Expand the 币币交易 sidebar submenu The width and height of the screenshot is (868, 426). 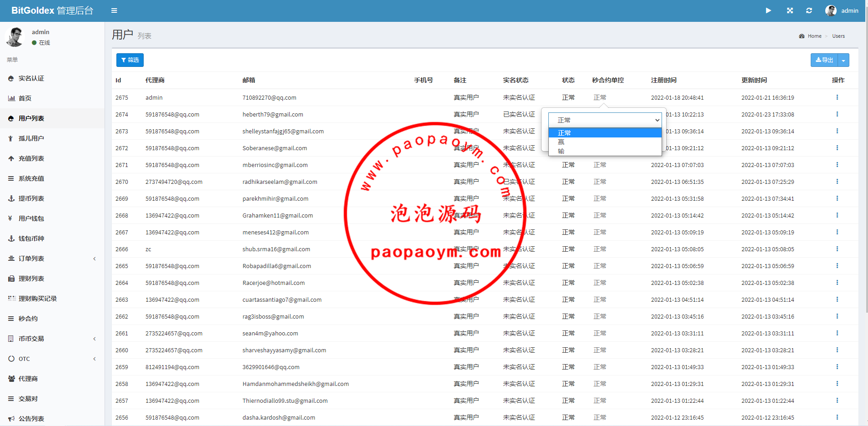click(94, 339)
